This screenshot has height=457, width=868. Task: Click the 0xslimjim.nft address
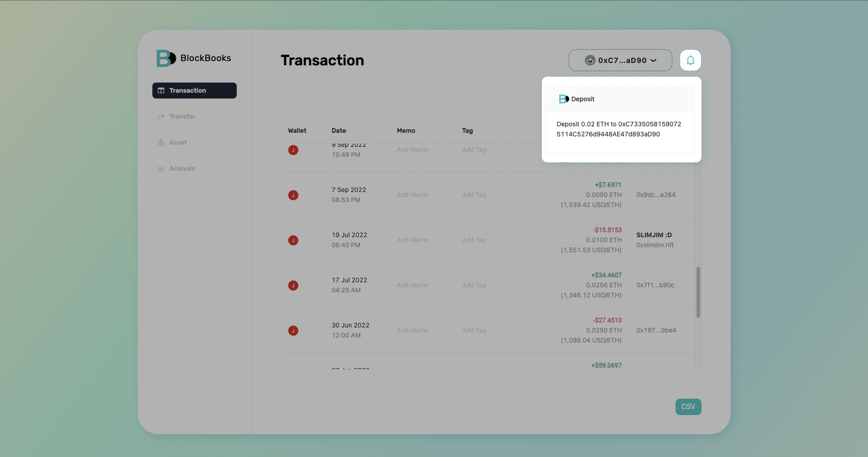click(655, 245)
